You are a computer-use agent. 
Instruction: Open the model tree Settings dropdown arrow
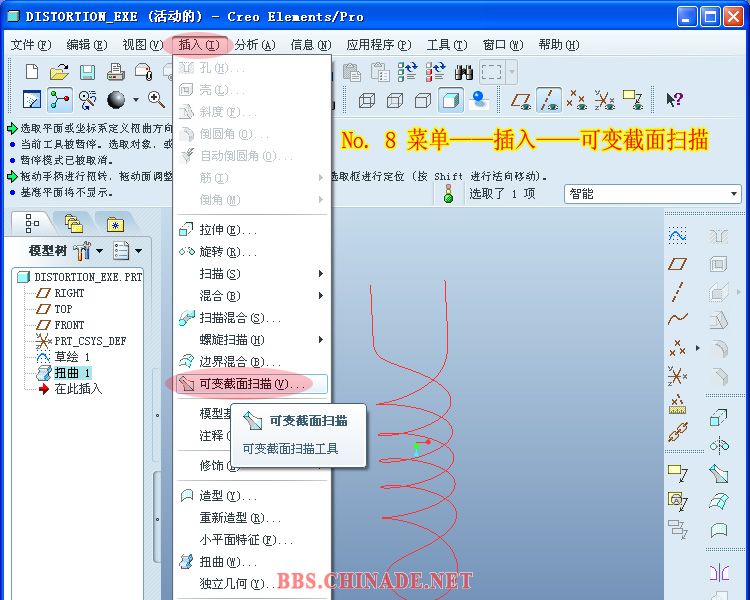click(99, 251)
